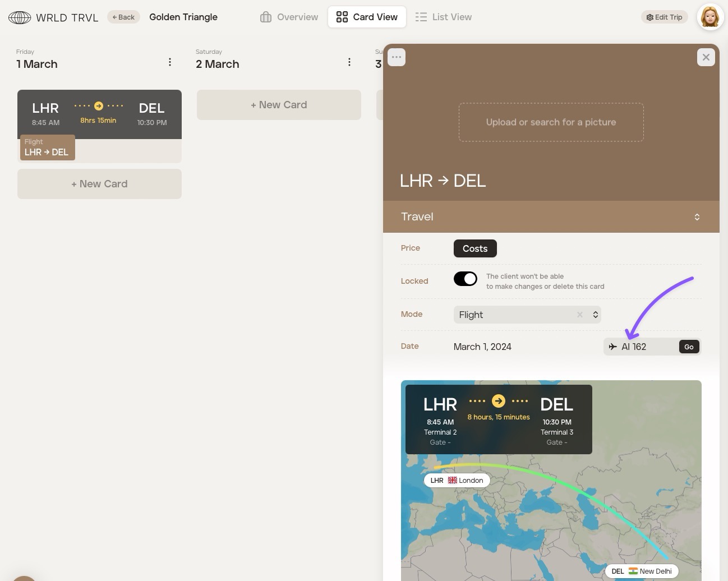
Task: Click the Upload or search for a picture area
Action: pos(551,122)
